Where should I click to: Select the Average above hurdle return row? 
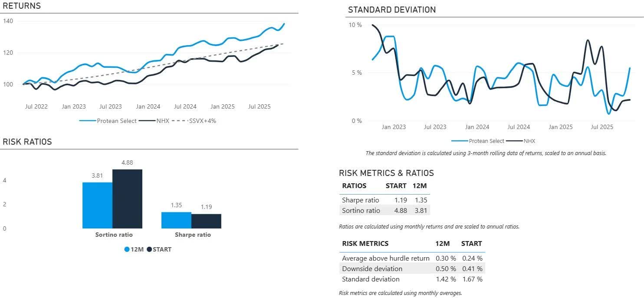coord(385,258)
